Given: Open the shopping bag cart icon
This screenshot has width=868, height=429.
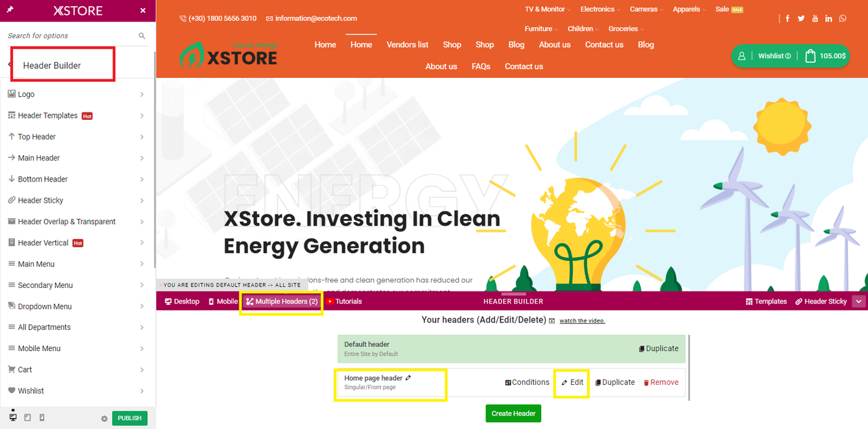Looking at the screenshot, I should point(810,56).
